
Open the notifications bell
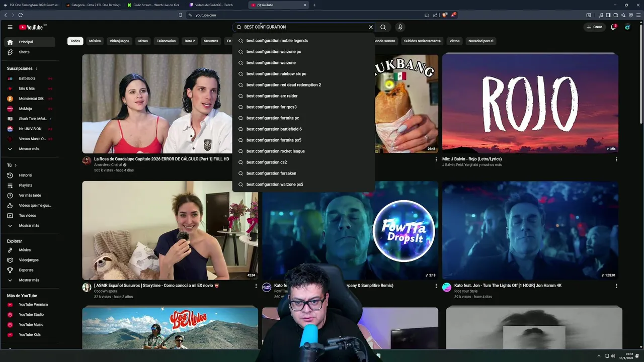pyautogui.click(x=613, y=27)
